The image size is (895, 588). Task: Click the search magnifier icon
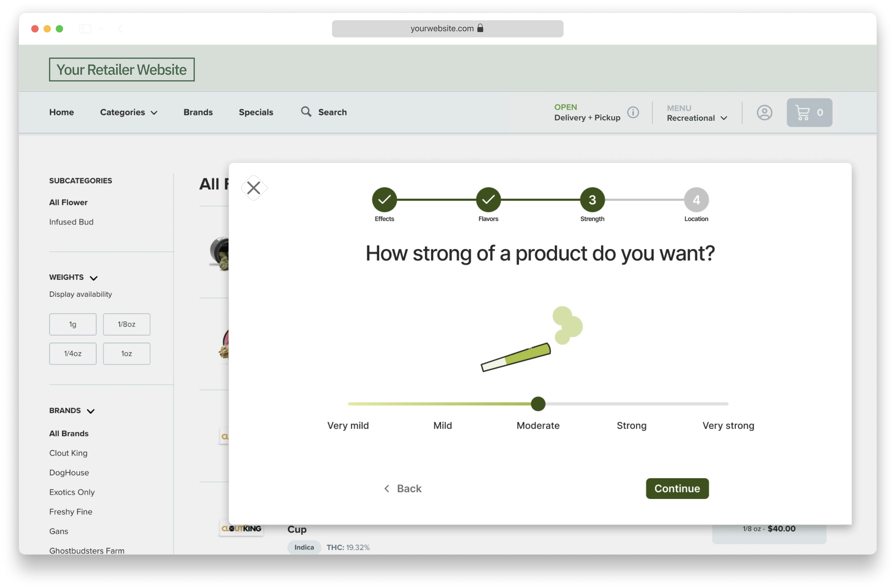tap(306, 112)
